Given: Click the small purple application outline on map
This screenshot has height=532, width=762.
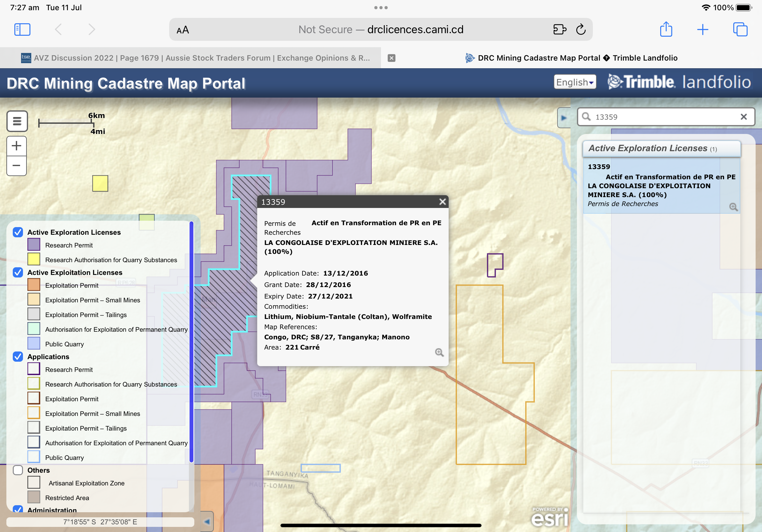Looking at the screenshot, I should 495,265.
